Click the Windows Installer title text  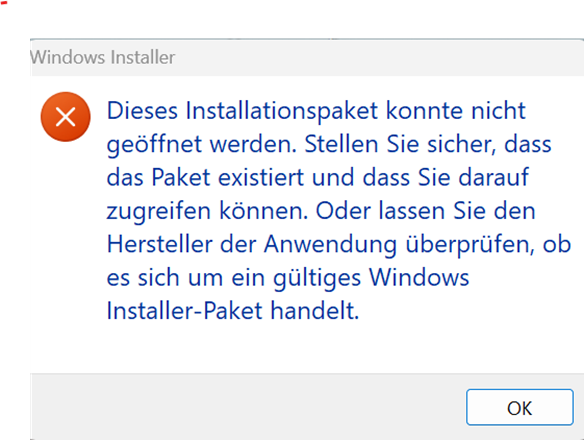point(102,57)
